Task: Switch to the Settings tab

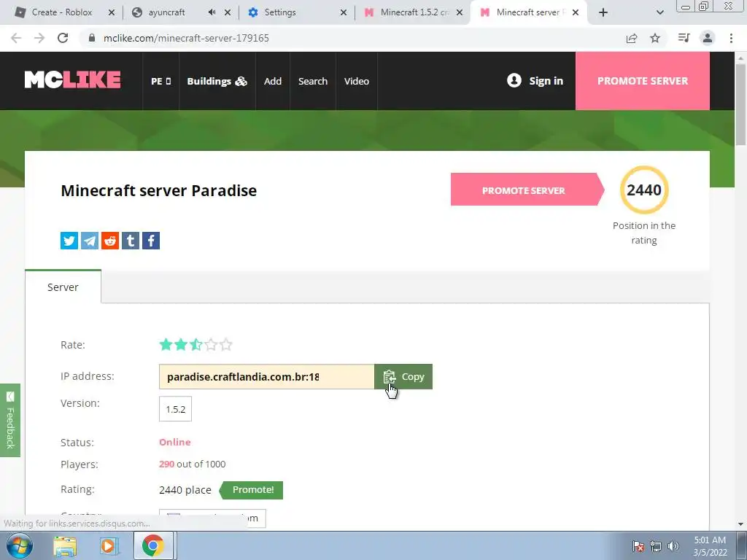Action: [x=279, y=12]
